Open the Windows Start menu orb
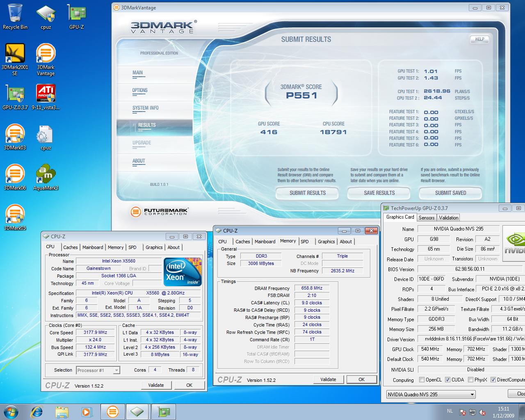The image size is (525, 420). coord(11,411)
